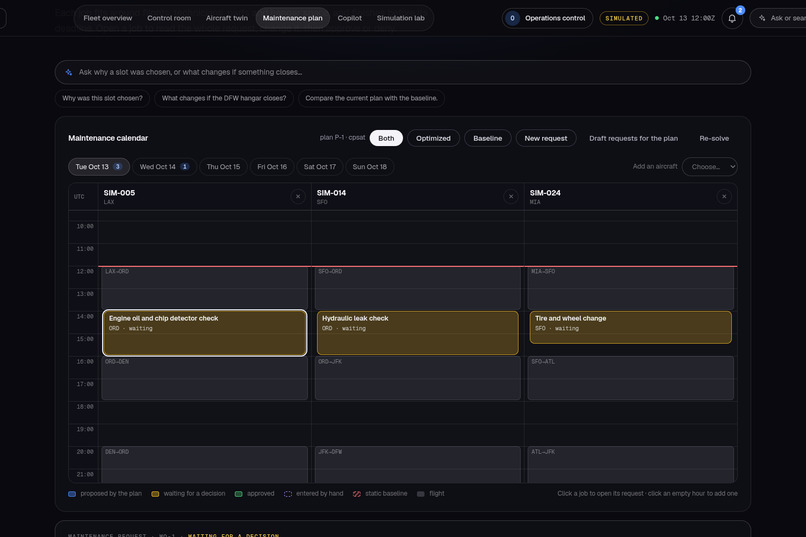The height and width of the screenshot is (537, 806).
Task: Open the Ask or search box
Action: (x=780, y=18)
